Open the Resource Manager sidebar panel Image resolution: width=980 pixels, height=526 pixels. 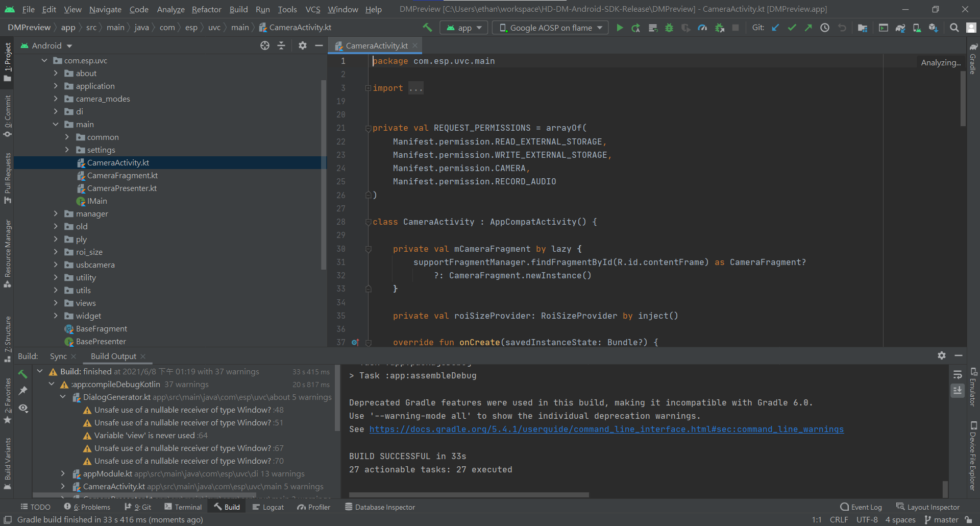7,251
